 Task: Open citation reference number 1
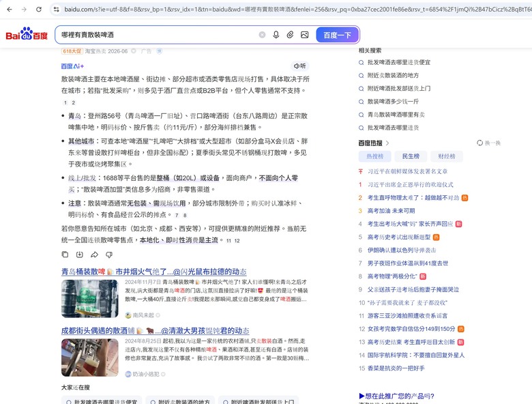pyautogui.click(x=65, y=102)
